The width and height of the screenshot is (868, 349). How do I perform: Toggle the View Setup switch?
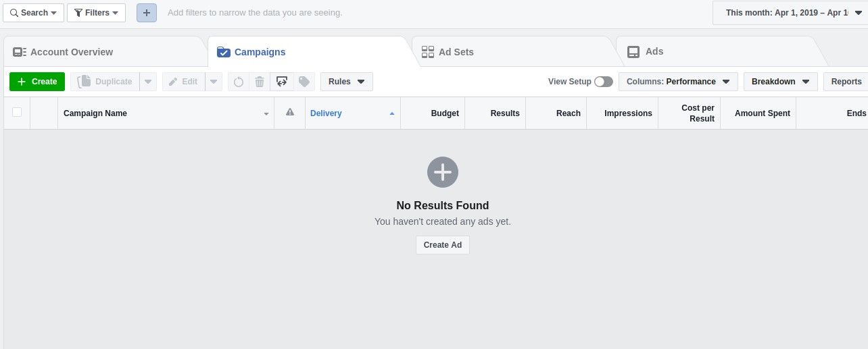[603, 82]
